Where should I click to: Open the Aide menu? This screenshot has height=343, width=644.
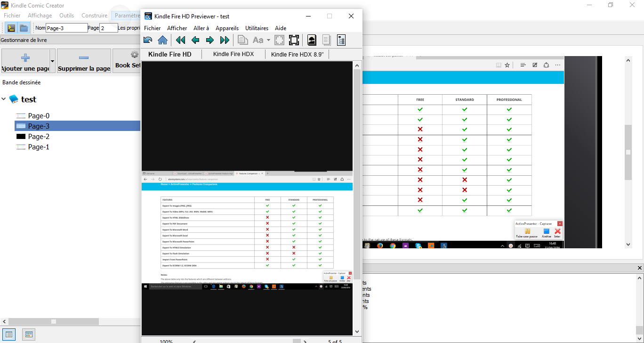[x=281, y=28]
